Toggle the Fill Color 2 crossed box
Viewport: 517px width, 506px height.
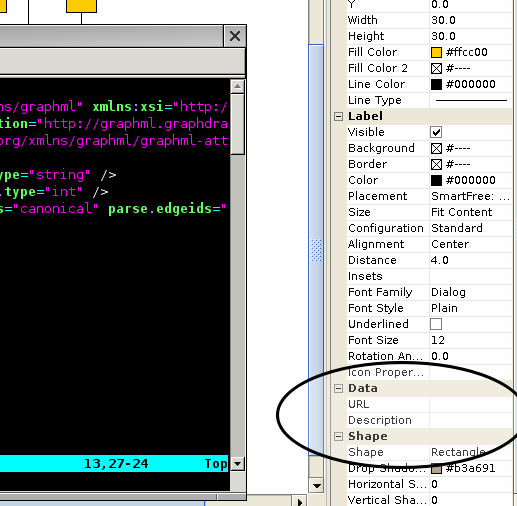tap(436, 68)
